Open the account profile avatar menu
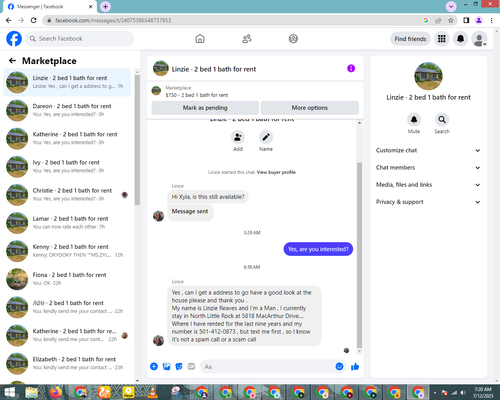Viewport: 500px width, 400px height. (x=479, y=39)
